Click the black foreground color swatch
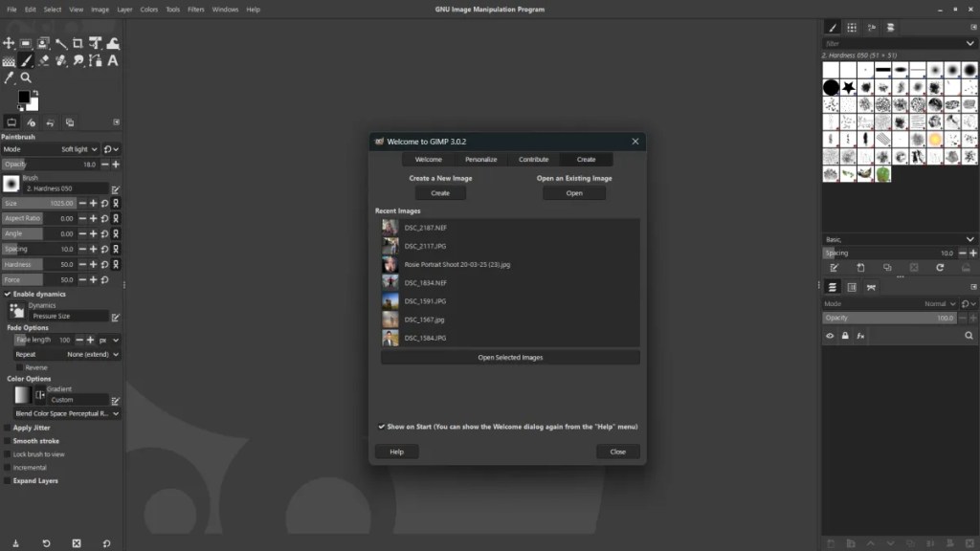The width and height of the screenshot is (980, 551). [x=23, y=97]
